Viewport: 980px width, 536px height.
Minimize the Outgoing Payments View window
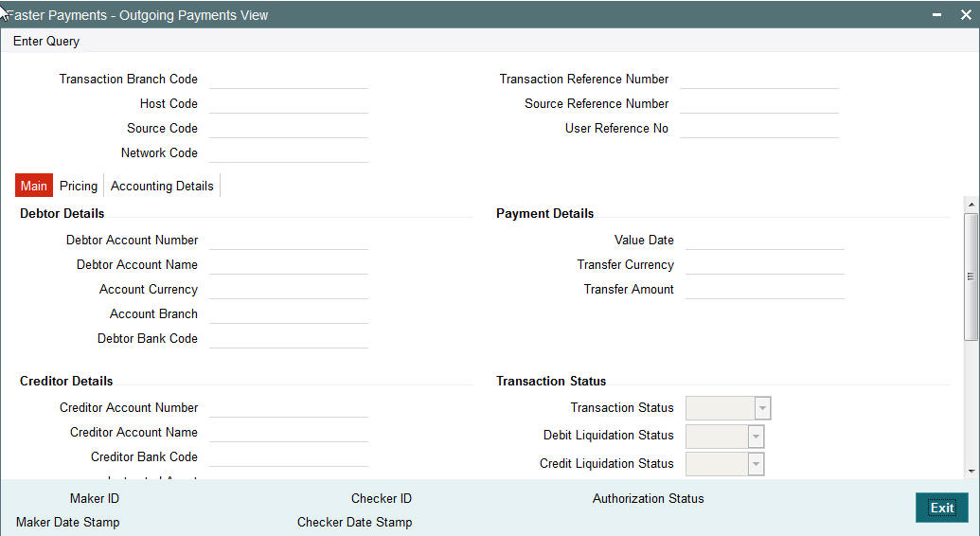936,15
